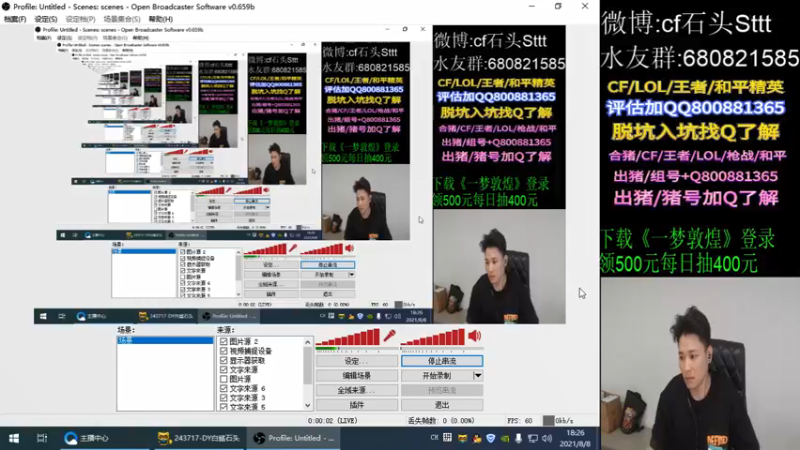This screenshot has width=800, height=450.
Task: Click the CK input indicator in tray
Action: [435, 438]
